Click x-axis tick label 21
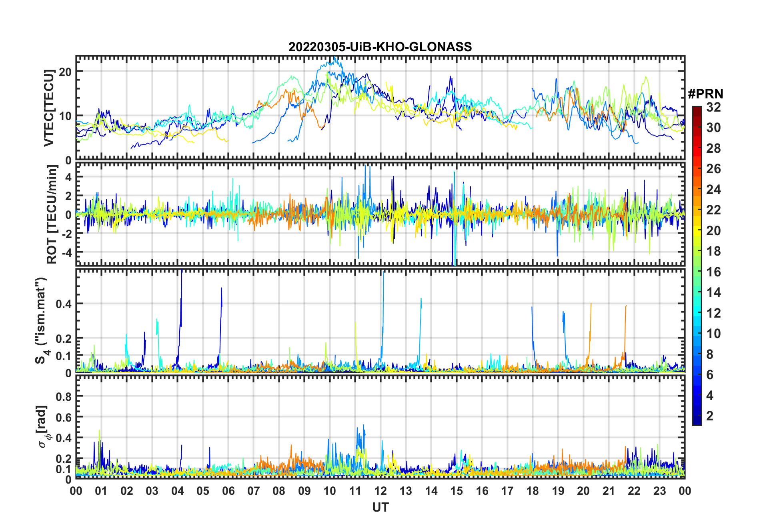The width and height of the screenshot is (761, 532). [609, 491]
